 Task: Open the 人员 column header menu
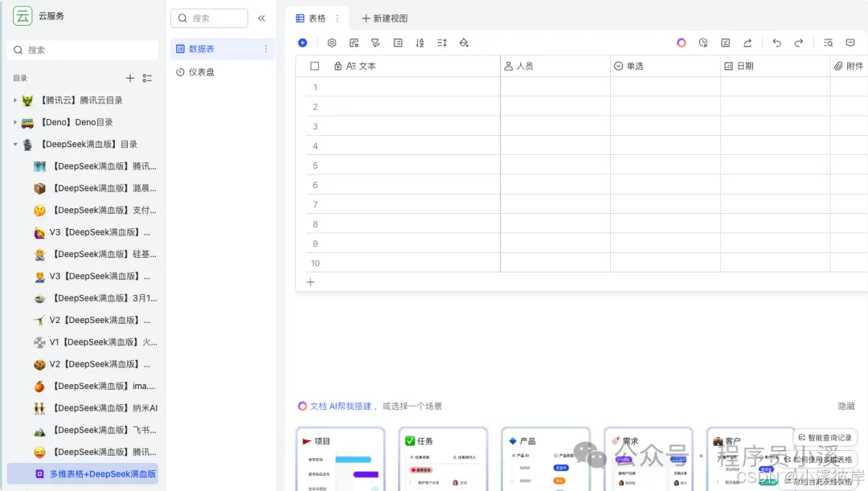[555, 66]
